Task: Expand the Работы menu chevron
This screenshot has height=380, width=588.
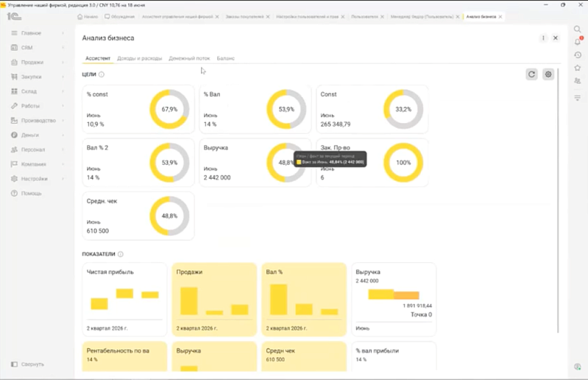Action: (63, 106)
